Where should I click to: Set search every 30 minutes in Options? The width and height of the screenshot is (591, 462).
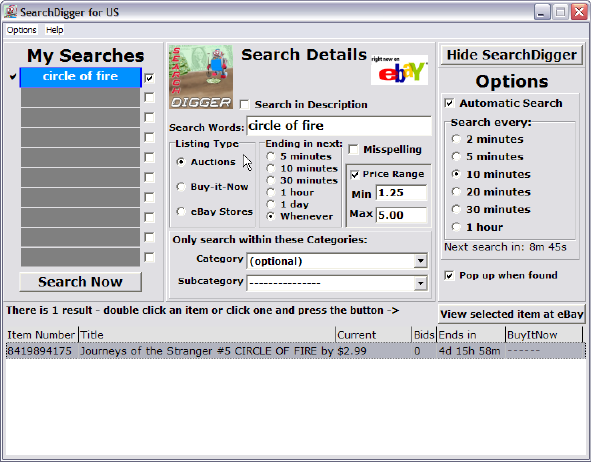456,209
